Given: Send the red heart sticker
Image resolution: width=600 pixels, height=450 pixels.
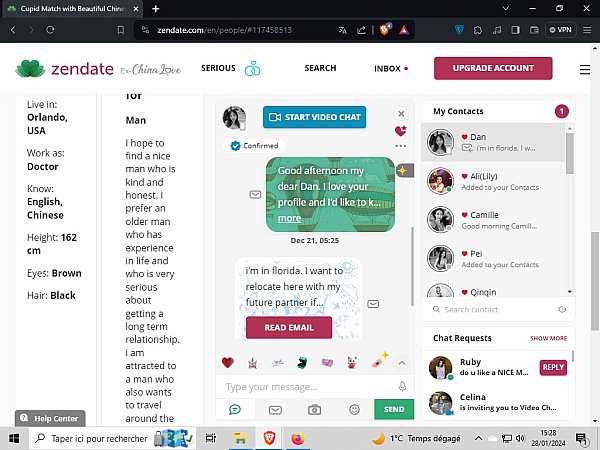Looking at the screenshot, I should [x=228, y=362].
